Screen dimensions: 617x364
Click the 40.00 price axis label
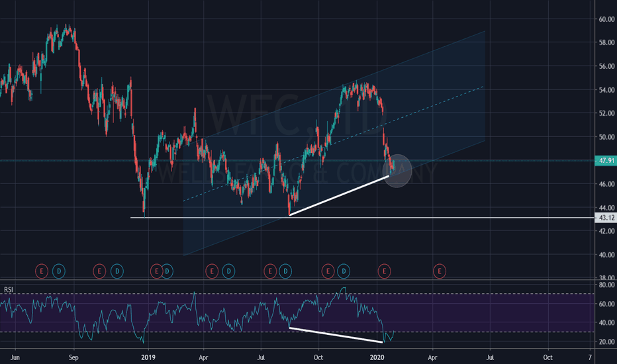tap(606, 255)
